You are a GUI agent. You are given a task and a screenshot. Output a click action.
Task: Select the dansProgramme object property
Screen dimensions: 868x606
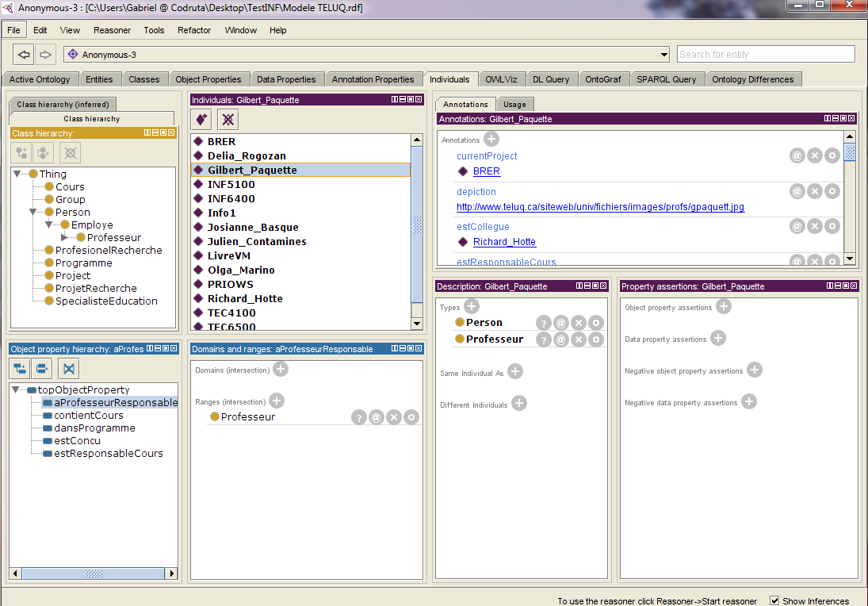pos(94,428)
